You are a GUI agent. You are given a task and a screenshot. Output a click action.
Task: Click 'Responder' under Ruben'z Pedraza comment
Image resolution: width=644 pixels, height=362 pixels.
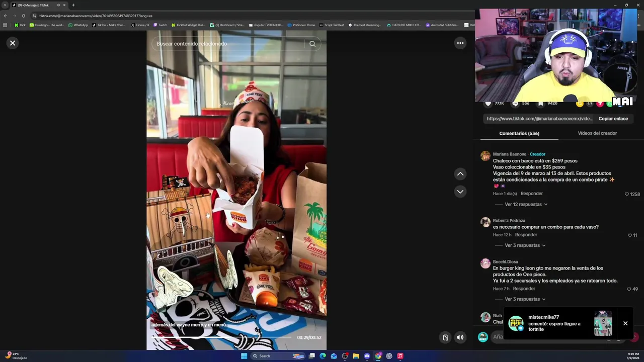526,235
